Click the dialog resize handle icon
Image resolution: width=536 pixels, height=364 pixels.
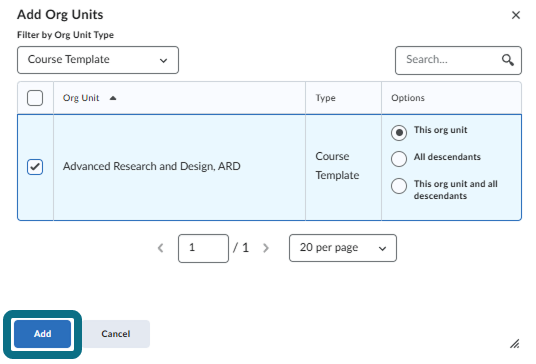[x=514, y=343]
